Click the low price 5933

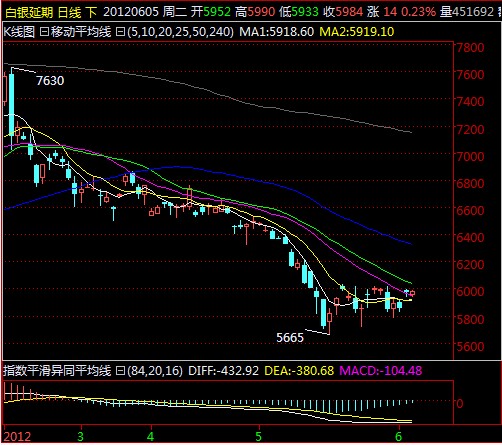[305, 12]
